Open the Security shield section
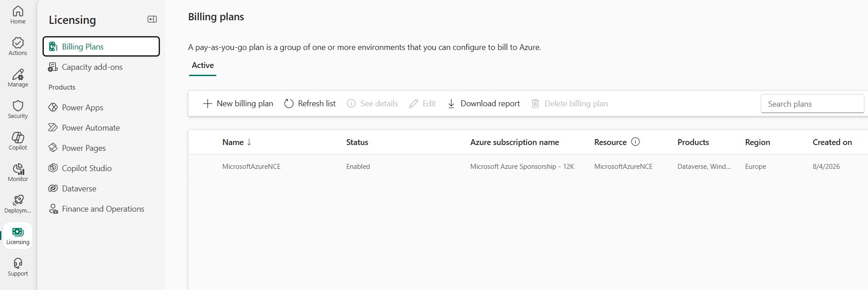The image size is (868, 290). click(18, 109)
